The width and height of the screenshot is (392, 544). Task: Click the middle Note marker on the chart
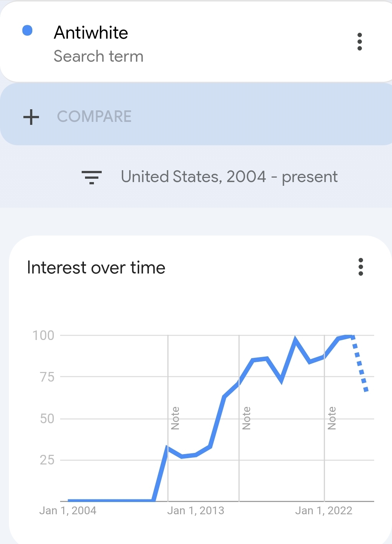[x=246, y=418]
